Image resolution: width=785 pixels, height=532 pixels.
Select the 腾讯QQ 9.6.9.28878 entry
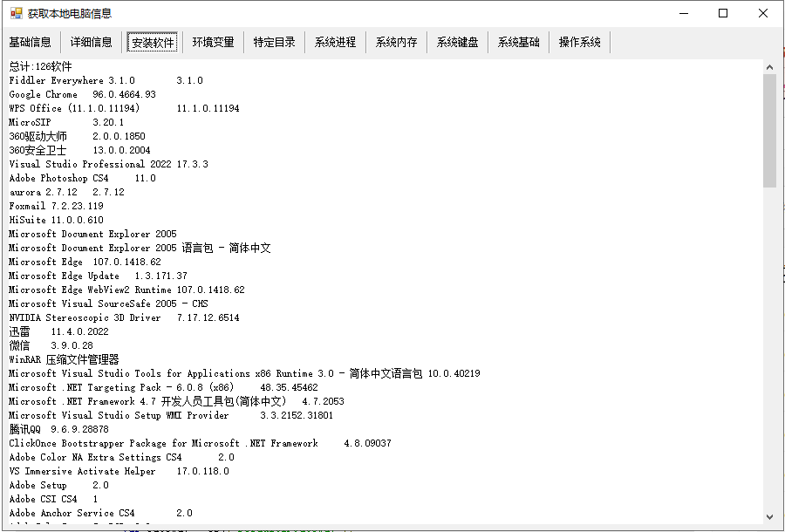pyautogui.click(x=59, y=431)
